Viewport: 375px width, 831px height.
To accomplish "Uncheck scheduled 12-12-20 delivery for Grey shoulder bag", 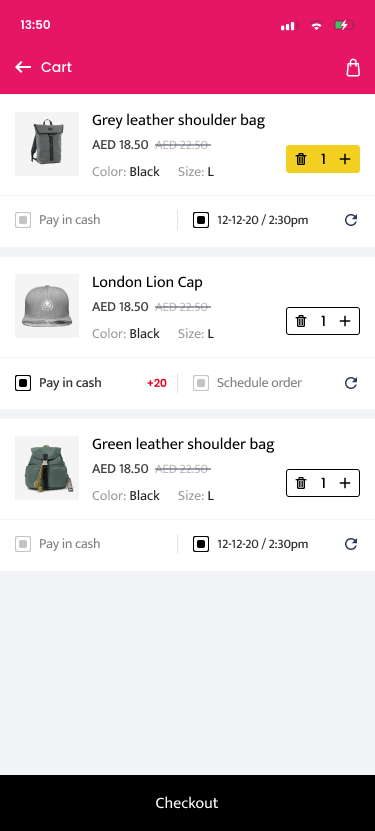I will [x=201, y=220].
